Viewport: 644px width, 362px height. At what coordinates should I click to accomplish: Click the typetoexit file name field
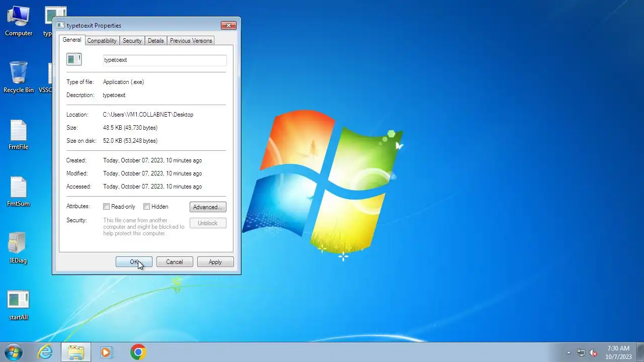coord(165,60)
